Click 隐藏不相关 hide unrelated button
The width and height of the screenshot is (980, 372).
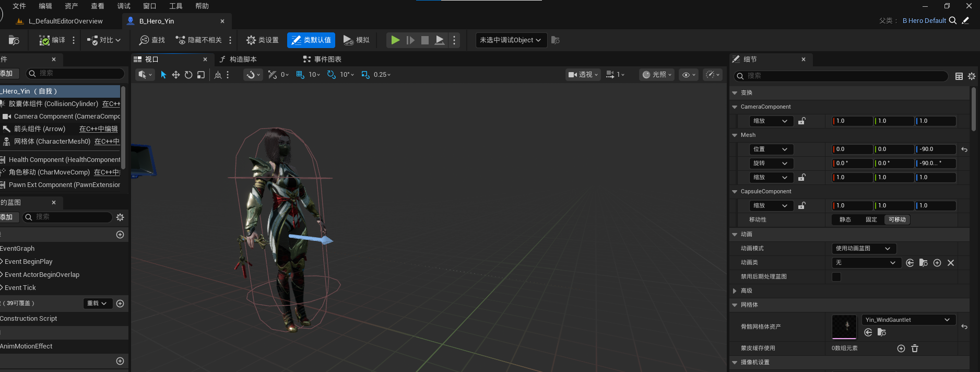pyautogui.click(x=198, y=40)
